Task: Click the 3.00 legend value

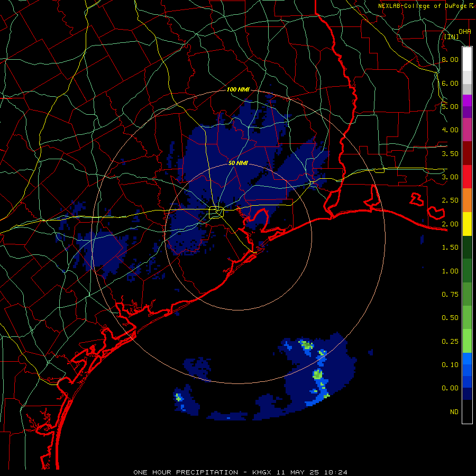Action: pyautogui.click(x=450, y=177)
